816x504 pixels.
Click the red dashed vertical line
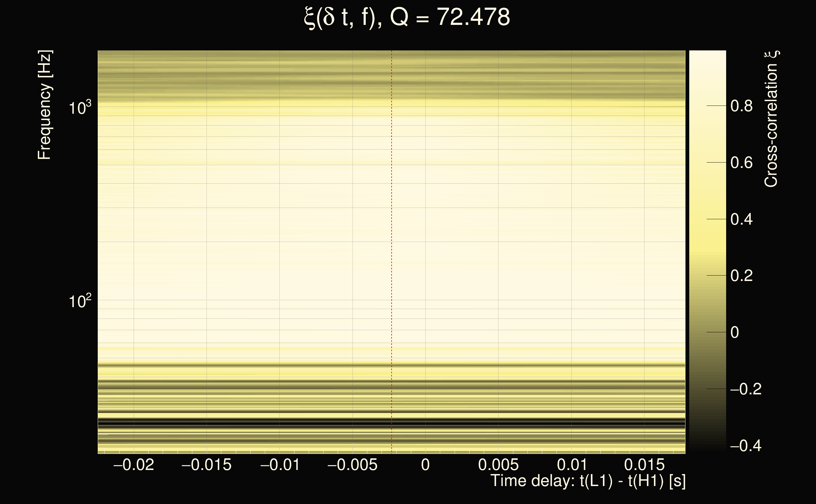[x=391, y=233]
